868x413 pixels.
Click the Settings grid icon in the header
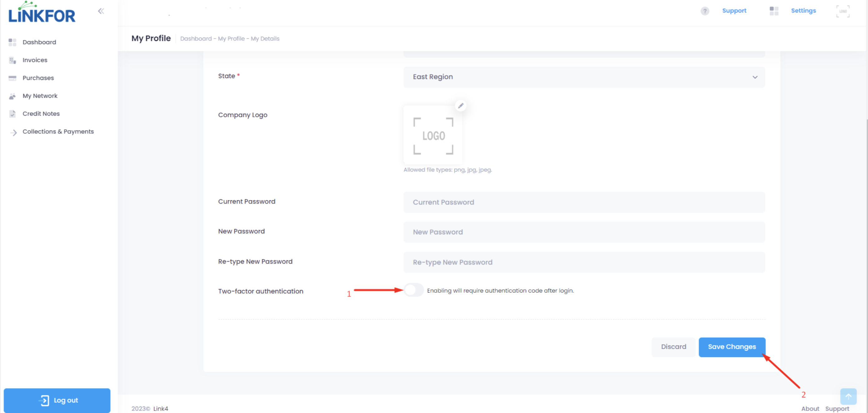pos(774,11)
